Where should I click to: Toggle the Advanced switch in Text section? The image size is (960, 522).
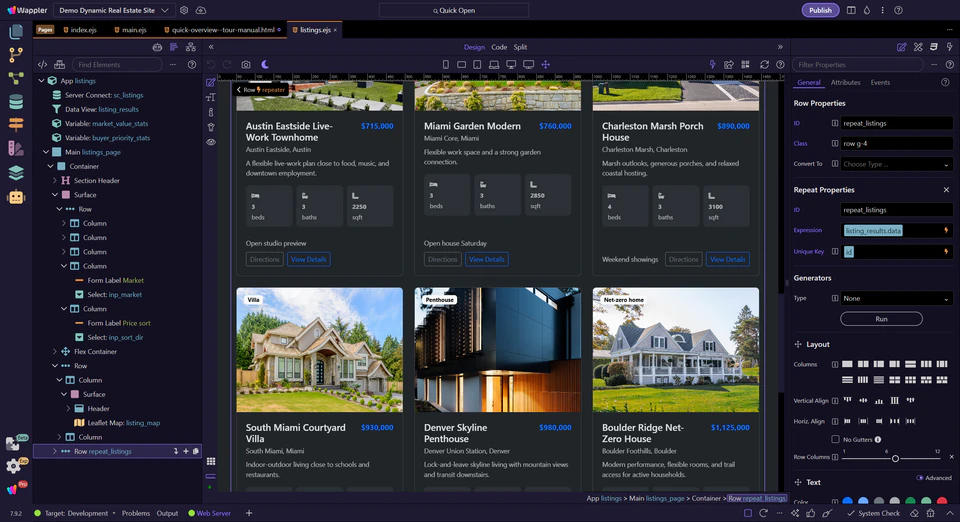[x=920, y=478]
